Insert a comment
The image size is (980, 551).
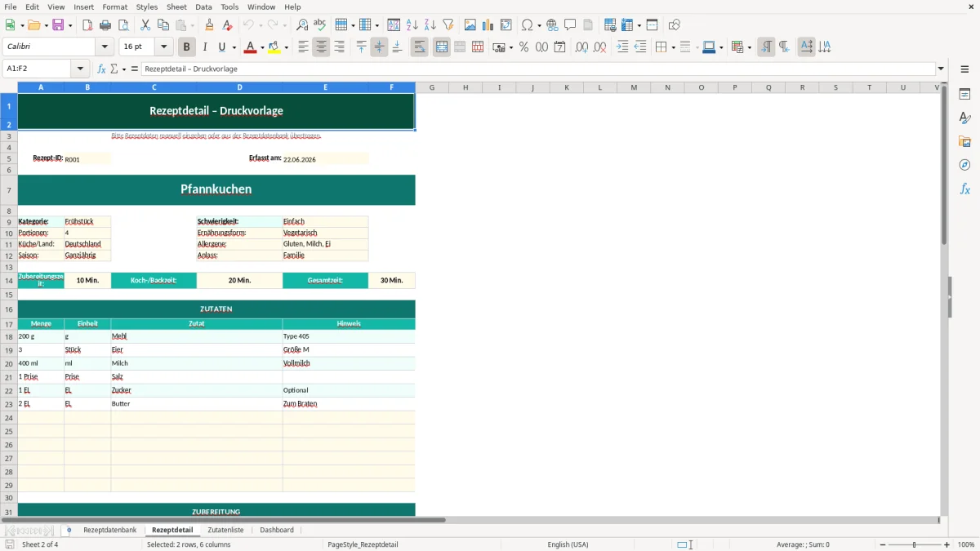(x=571, y=25)
